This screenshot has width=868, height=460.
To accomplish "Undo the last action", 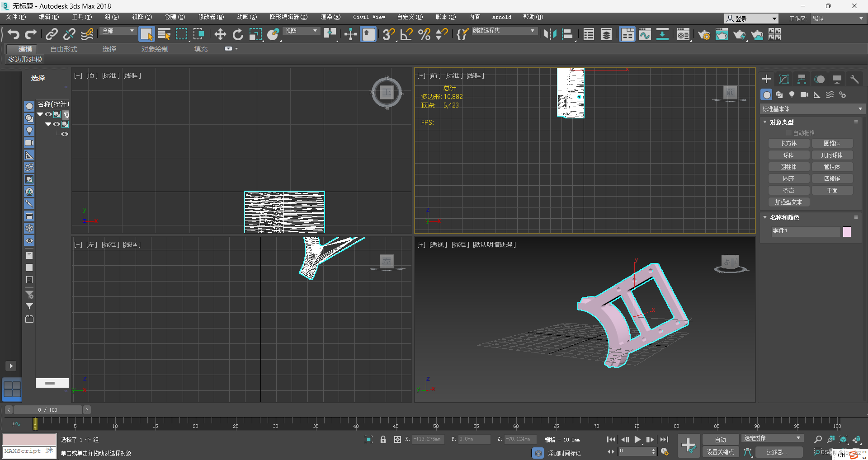I will [13, 34].
